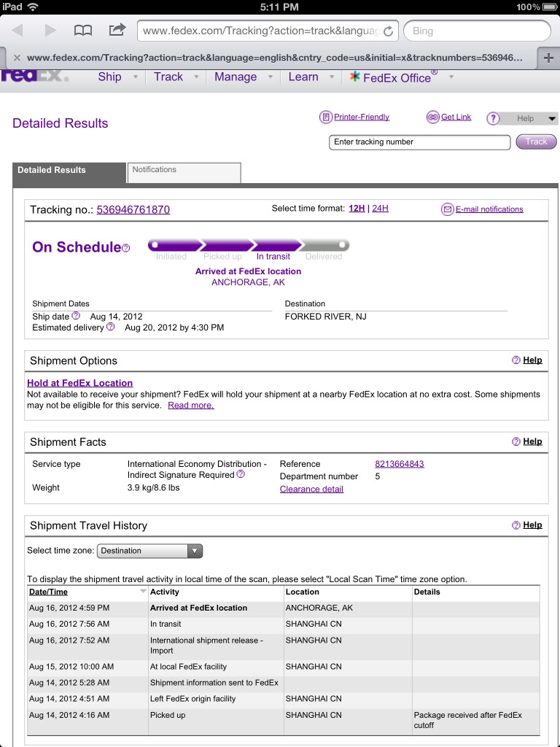Click reference number 8213664843 link
Image resolution: width=560 pixels, height=747 pixels.
click(400, 464)
